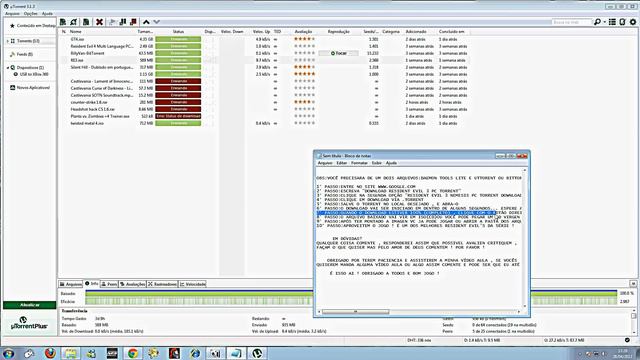Open the Arquivo menu in uTorrent

(x=12, y=13)
